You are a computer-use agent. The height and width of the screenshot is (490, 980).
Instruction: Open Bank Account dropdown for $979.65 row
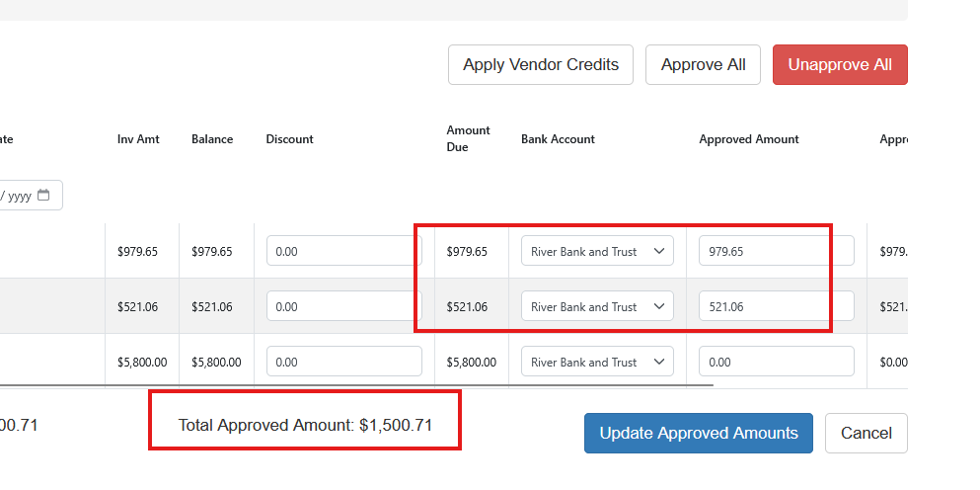click(597, 251)
